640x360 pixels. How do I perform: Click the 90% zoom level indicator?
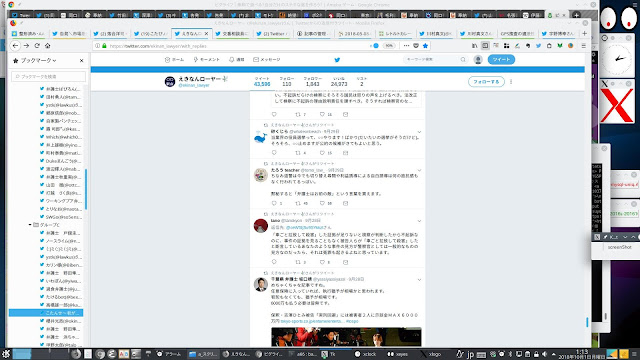click(x=389, y=46)
